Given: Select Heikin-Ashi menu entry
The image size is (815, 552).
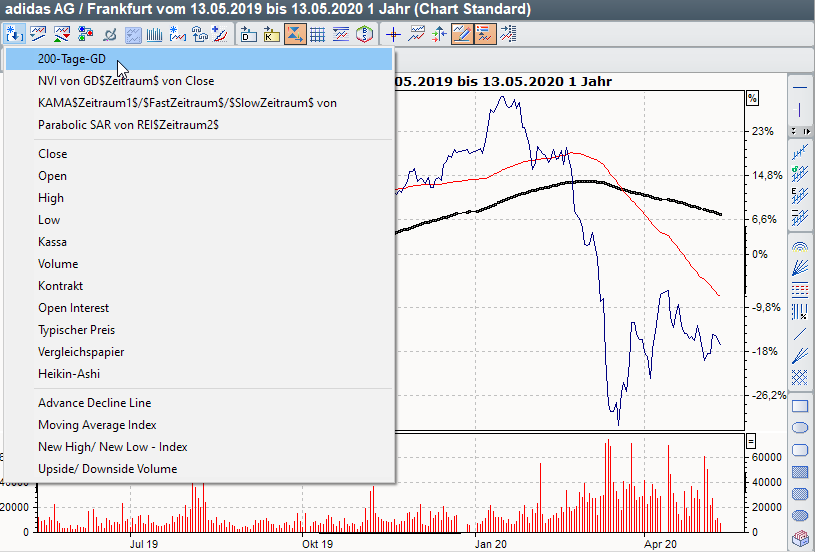Looking at the screenshot, I should (x=69, y=374).
